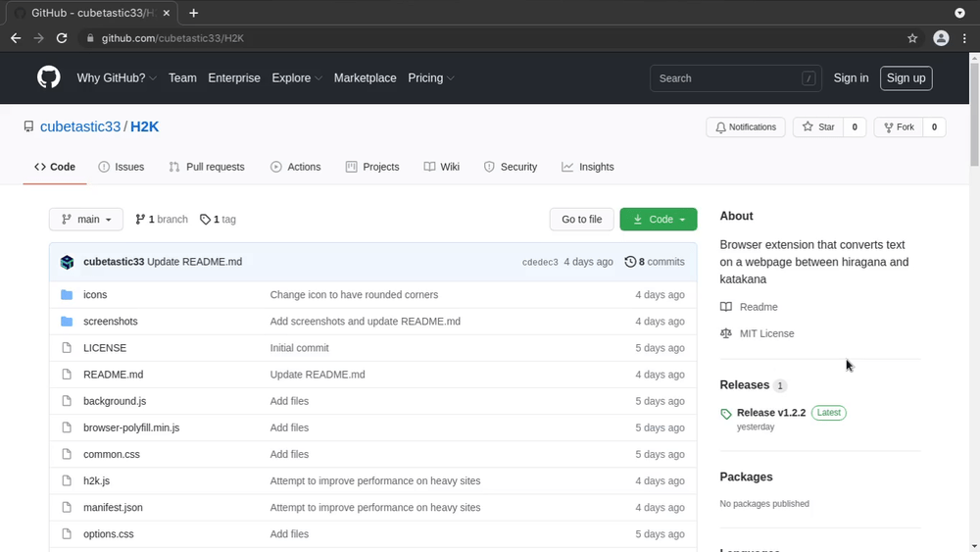Click Enterprise in the top navigation

click(234, 78)
